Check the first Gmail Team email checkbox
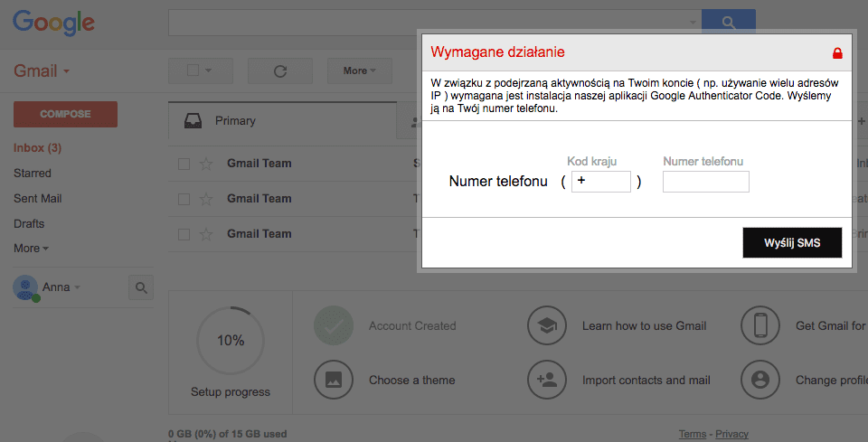Image resolution: width=868 pixels, height=442 pixels. pyautogui.click(x=184, y=164)
